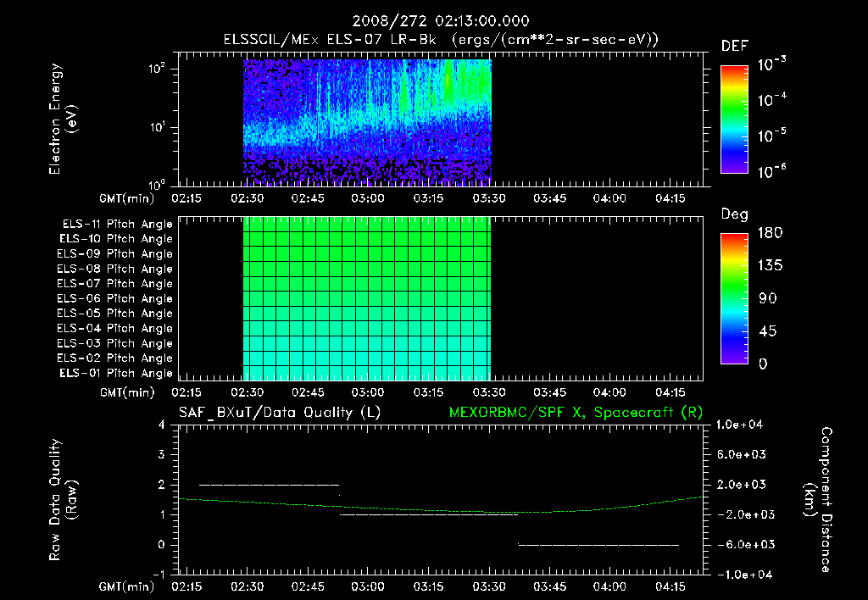This screenshot has height=600, width=868.
Task: Select the ELS-08 Pitch Angle row label
Action: tap(114, 269)
